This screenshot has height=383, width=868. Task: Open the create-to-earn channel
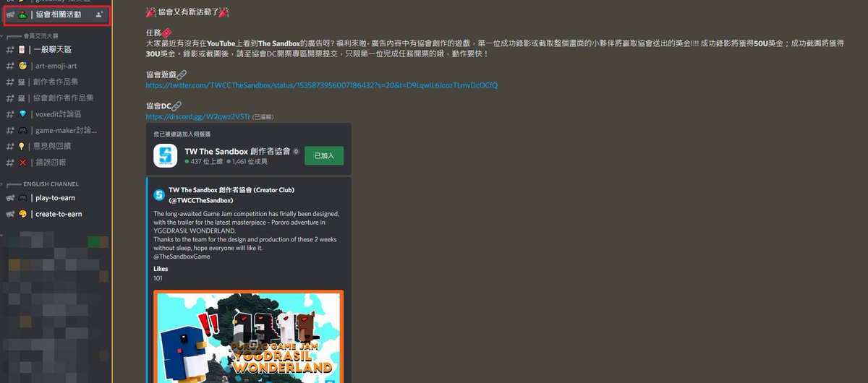56,214
